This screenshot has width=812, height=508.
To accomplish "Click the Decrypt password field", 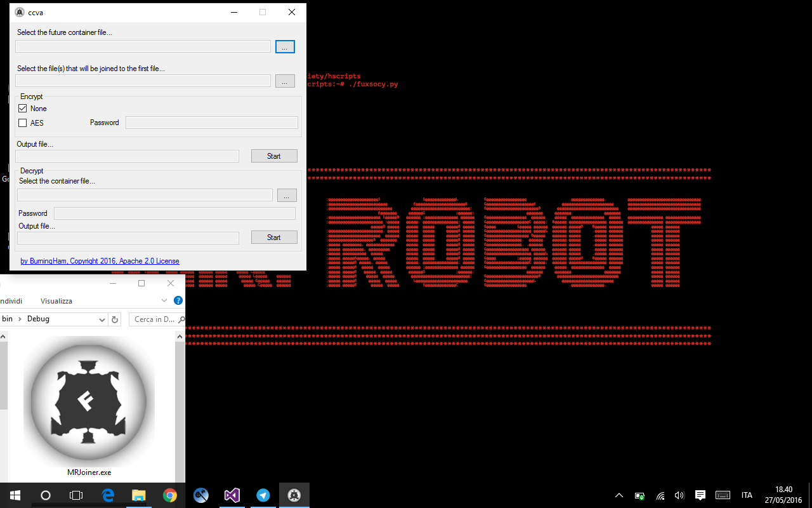I will click(174, 213).
